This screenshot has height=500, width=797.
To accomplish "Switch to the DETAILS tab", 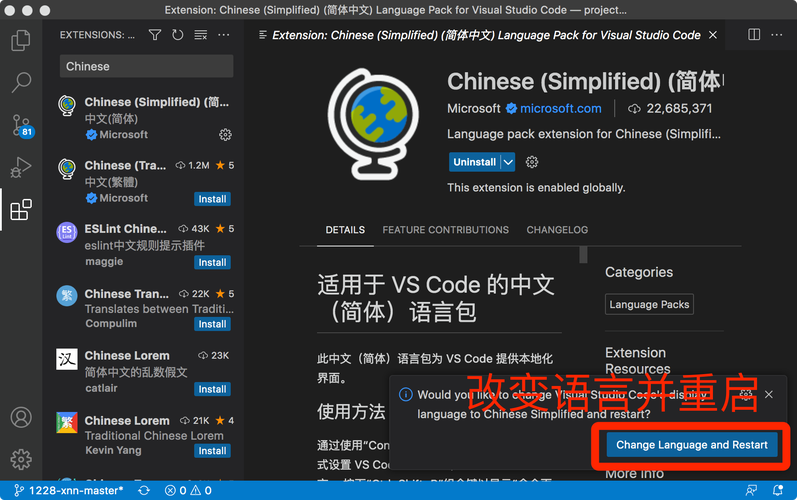I will click(x=345, y=230).
